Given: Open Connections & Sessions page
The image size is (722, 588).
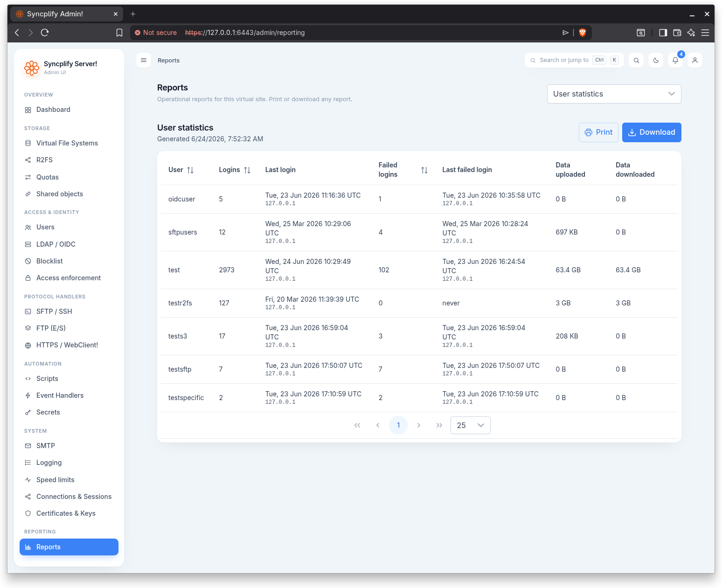Looking at the screenshot, I should (69, 497).
